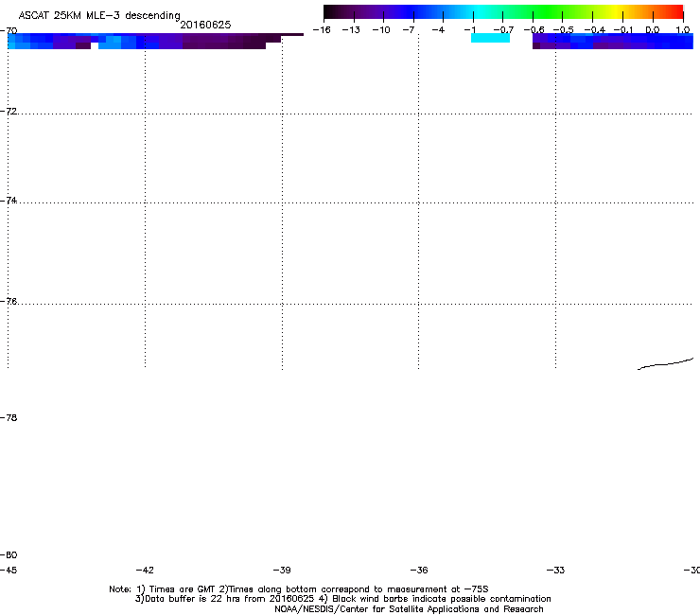Click the -78 latitude label
This screenshot has width=700, height=615.
pyautogui.click(x=9, y=417)
